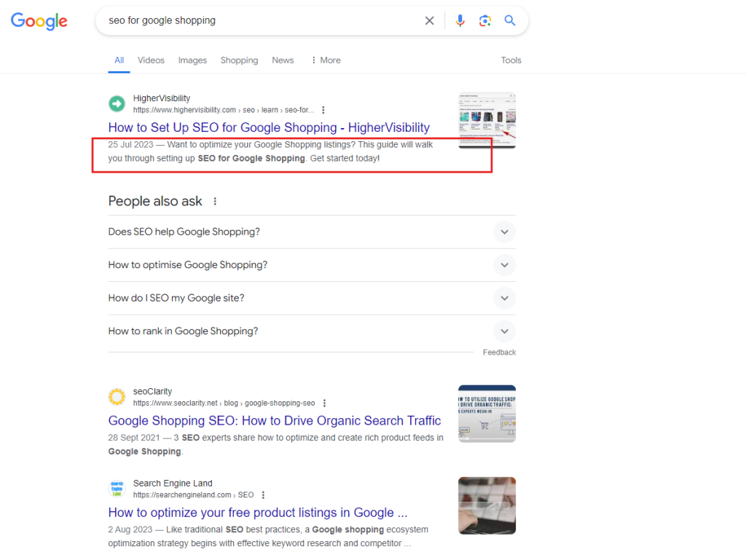This screenshot has width=746, height=560.
Task: Open three-dot menu for Search Engine Land result
Action: click(263, 495)
